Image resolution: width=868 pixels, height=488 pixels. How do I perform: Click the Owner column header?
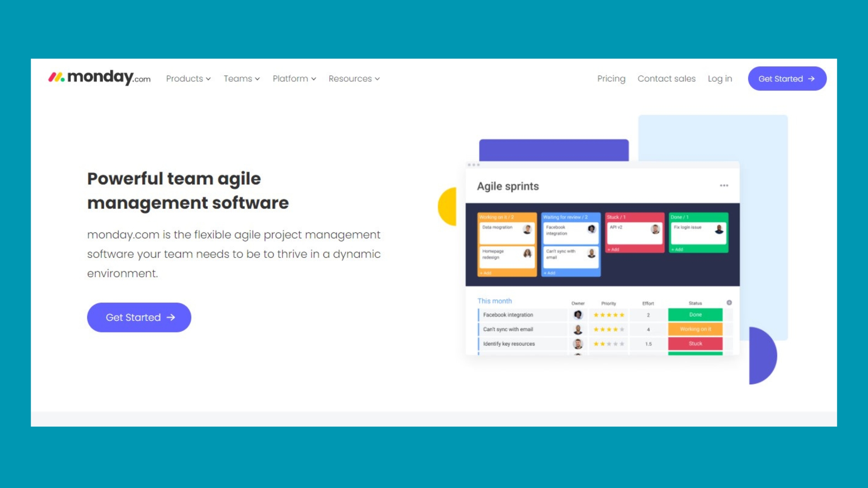(578, 303)
